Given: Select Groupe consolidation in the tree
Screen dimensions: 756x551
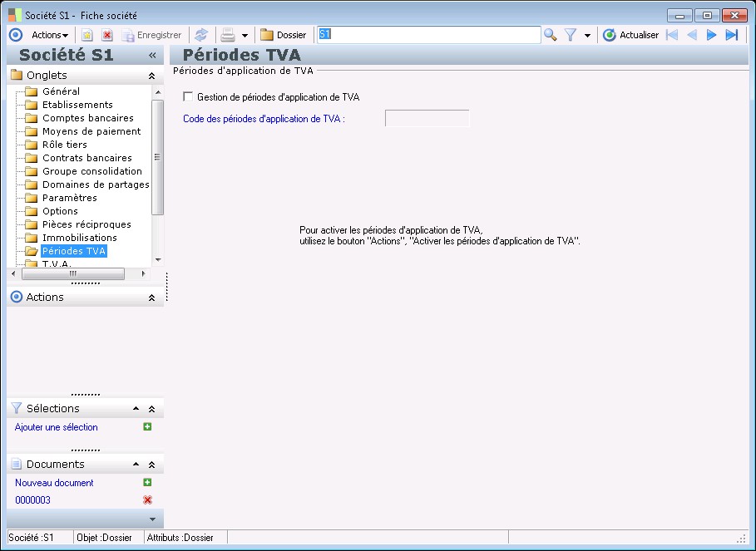Looking at the screenshot, I should [x=92, y=171].
